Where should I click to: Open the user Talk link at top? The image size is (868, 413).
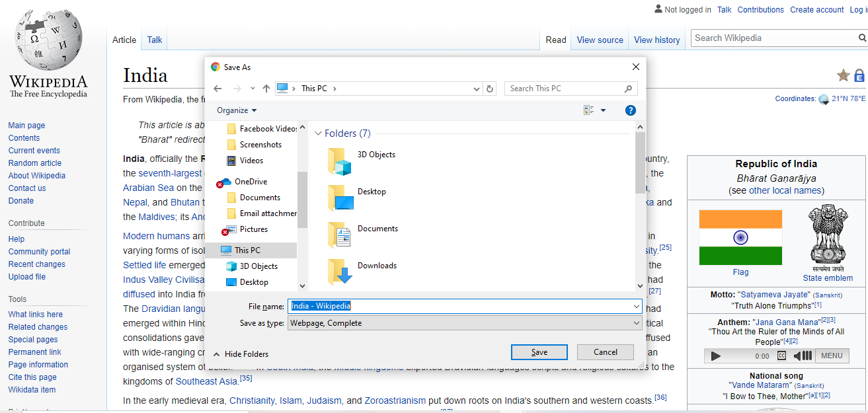pos(725,10)
